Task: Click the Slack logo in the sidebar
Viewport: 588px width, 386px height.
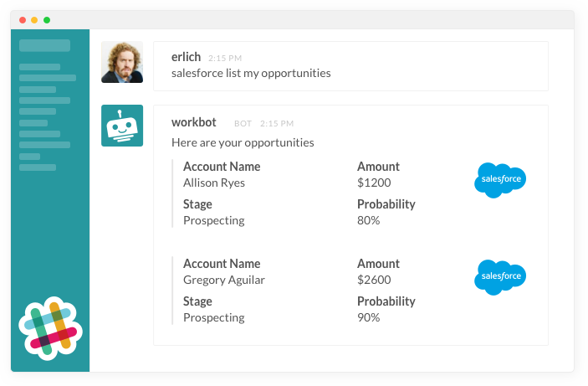Action: [51, 328]
